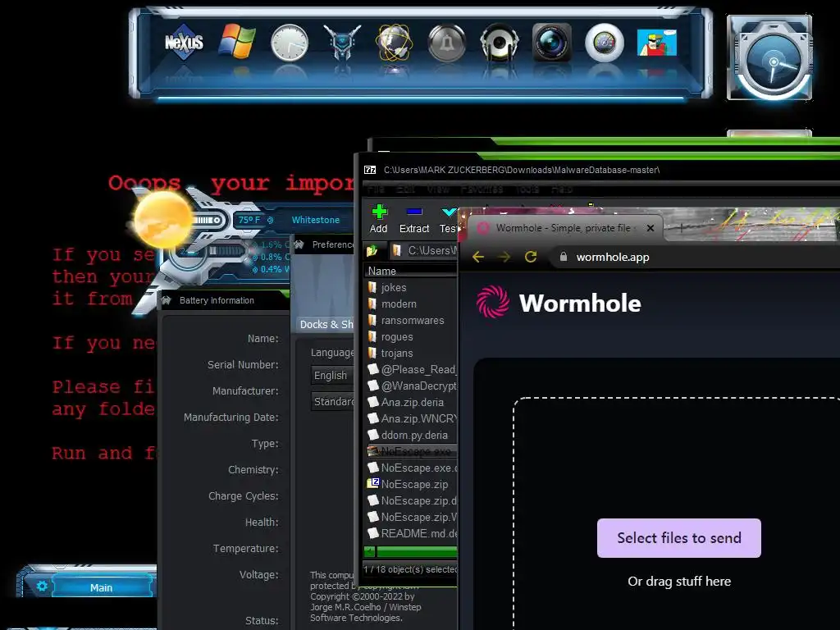Select the highlighted NoEscape.exe file
The width and height of the screenshot is (840, 630).
[412, 451]
